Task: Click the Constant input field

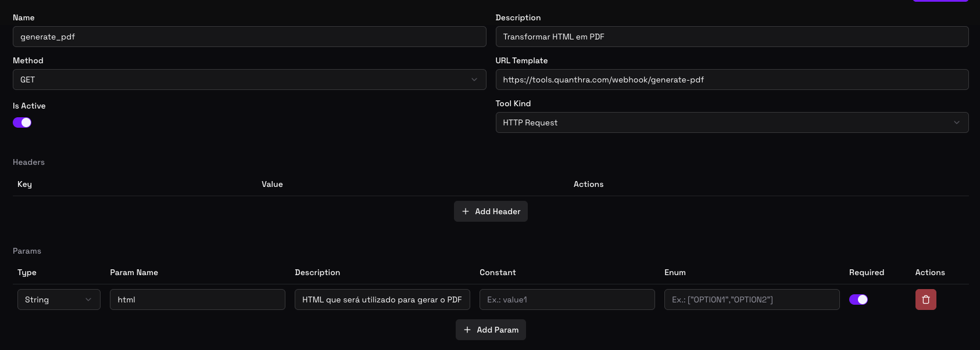Action: pyautogui.click(x=567, y=300)
